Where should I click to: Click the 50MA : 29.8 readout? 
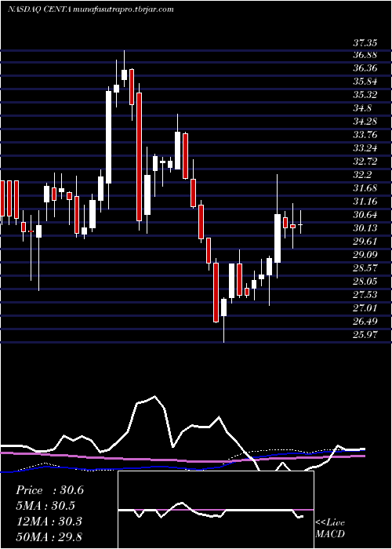click(x=49, y=536)
